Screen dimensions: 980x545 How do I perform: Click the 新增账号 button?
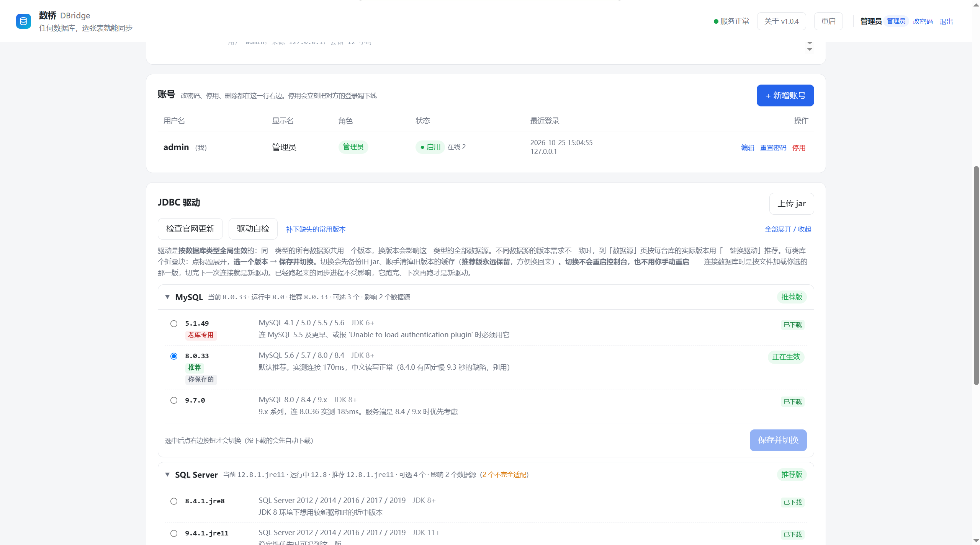pos(785,96)
